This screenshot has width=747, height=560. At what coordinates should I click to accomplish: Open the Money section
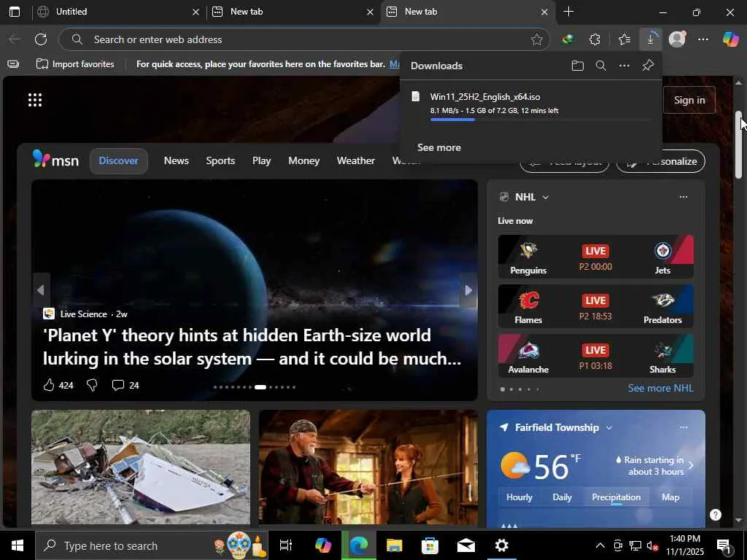[x=303, y=161]
